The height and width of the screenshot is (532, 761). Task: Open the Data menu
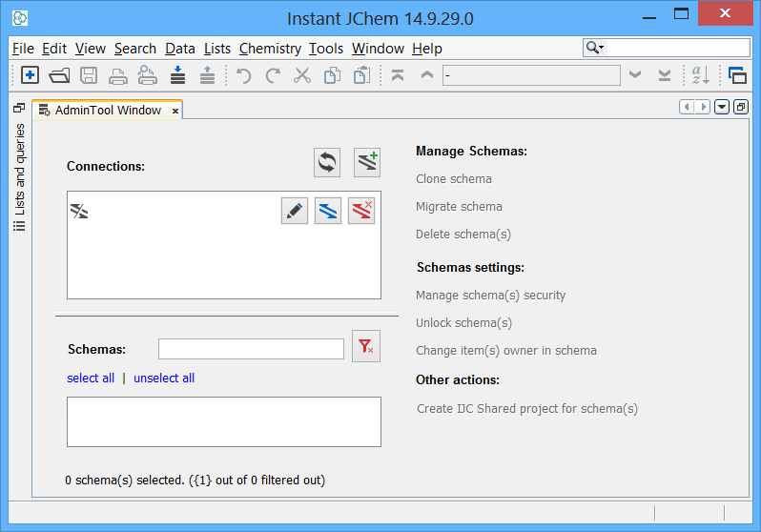[x=180, y=49]
